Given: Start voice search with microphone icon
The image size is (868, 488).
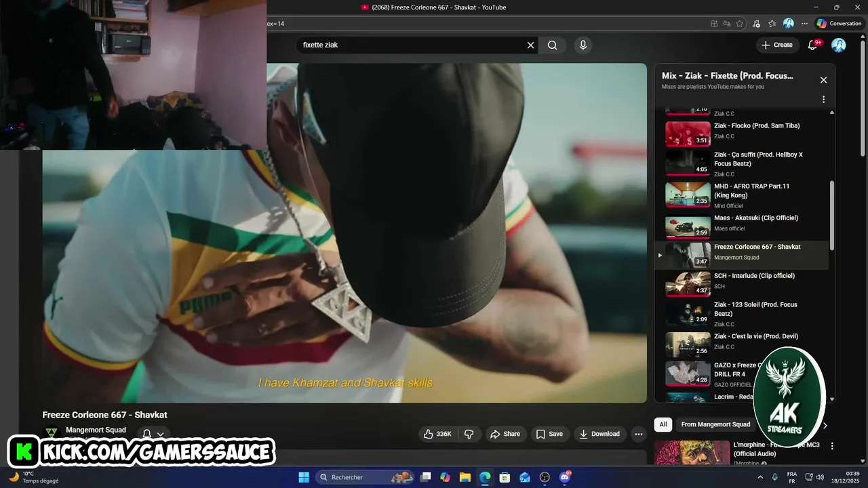Looking at the screenshot, I should (x=583, y=45).
